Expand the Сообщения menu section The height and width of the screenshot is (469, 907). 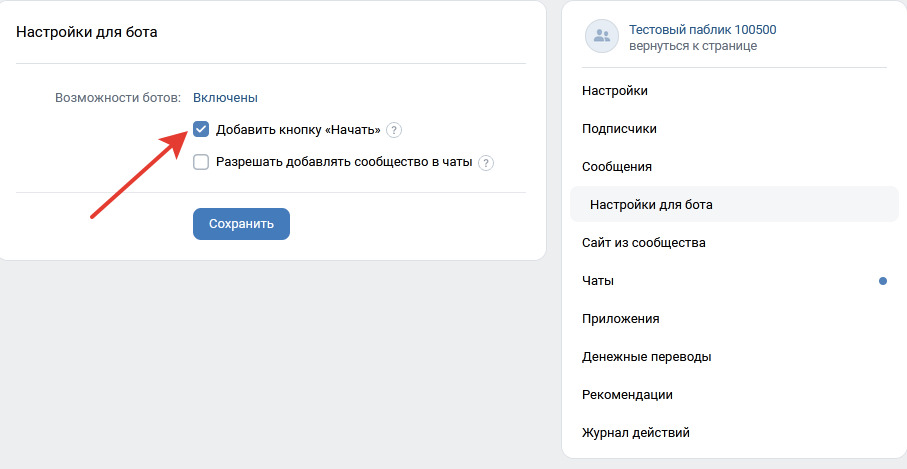tap(617, 167)
